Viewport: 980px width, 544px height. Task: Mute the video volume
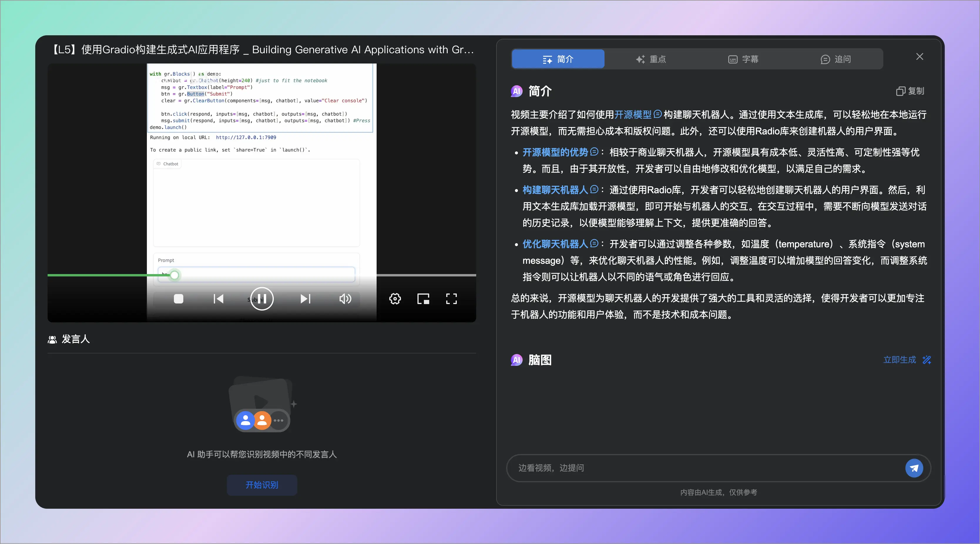click(345, 299)
